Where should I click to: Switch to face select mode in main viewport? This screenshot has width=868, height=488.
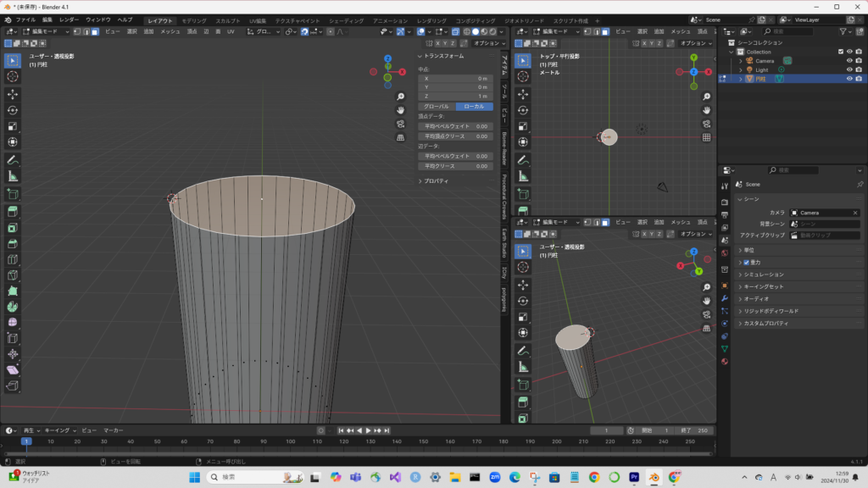(x=95, y=31)
